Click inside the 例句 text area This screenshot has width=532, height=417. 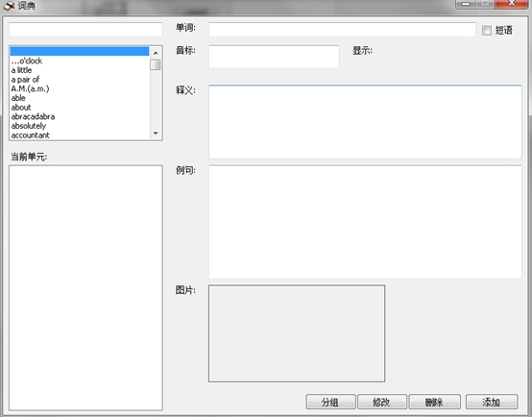(x=365, y=222)
